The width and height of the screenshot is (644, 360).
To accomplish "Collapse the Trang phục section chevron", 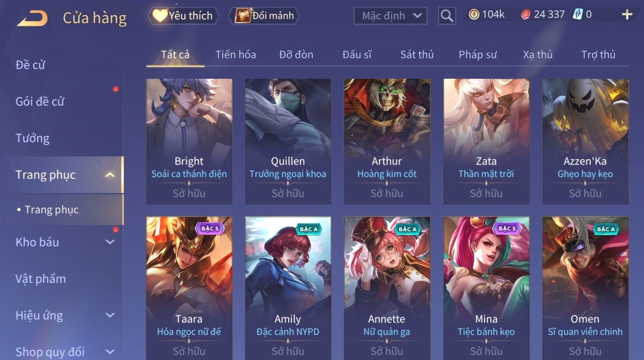I will pyautogui.click(x=110, y=175).
